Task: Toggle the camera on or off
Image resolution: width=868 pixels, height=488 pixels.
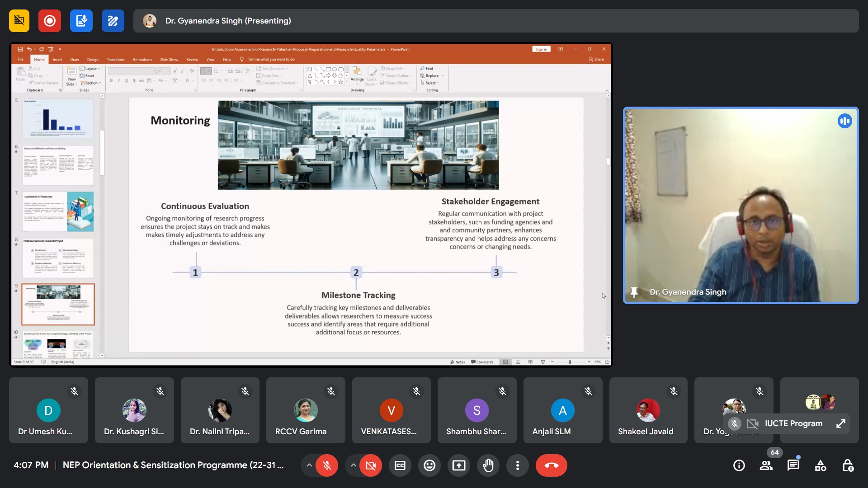Action: pos(371,465)
